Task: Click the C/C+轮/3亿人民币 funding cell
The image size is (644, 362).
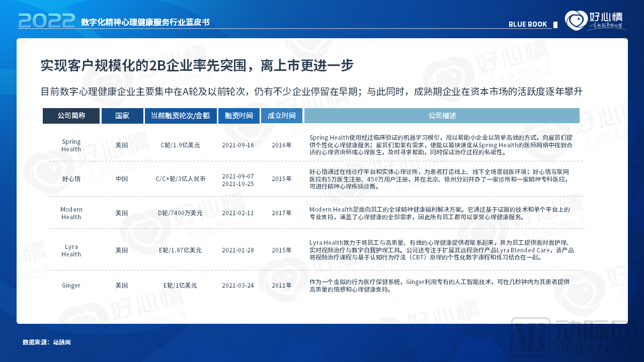Action: pyautogui.click(x=180, y=178)
